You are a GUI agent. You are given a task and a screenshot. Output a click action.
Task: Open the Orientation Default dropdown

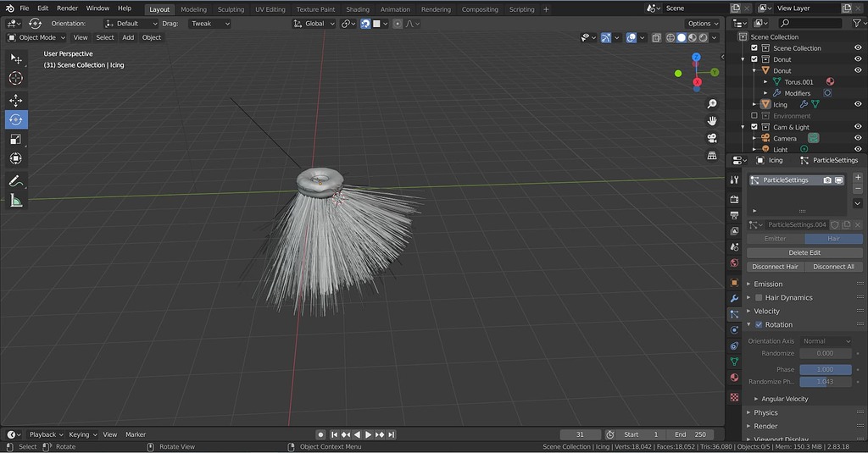[131, 24]
